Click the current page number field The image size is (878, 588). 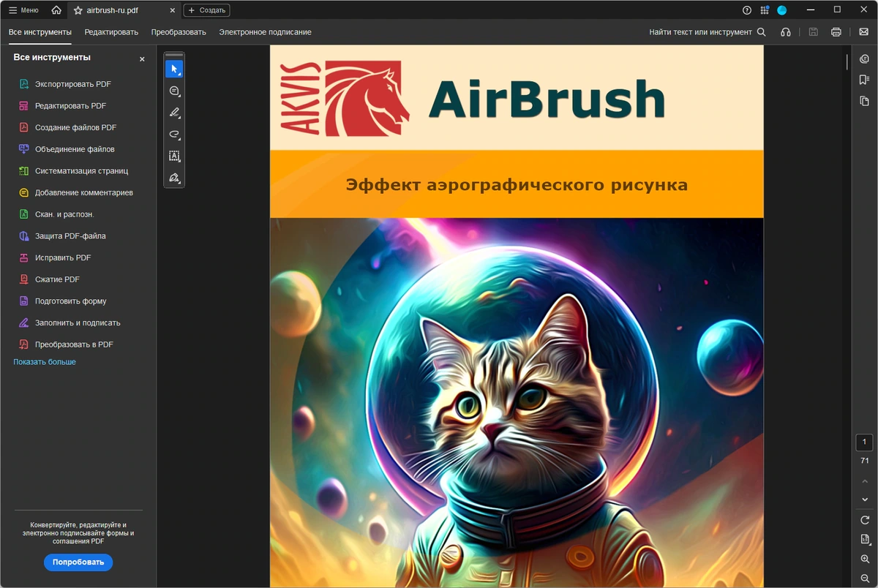pos(864,442)
